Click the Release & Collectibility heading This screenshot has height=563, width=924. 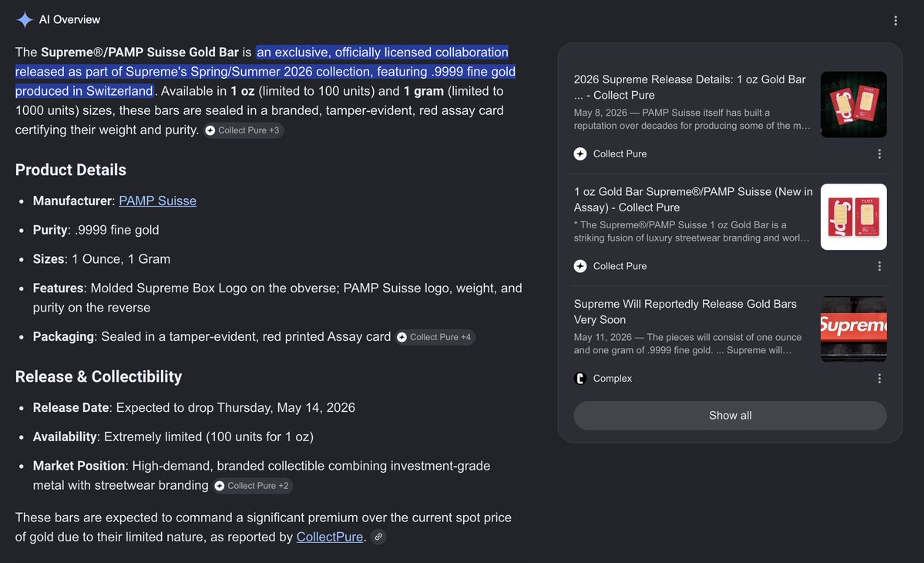click(99, 376)
